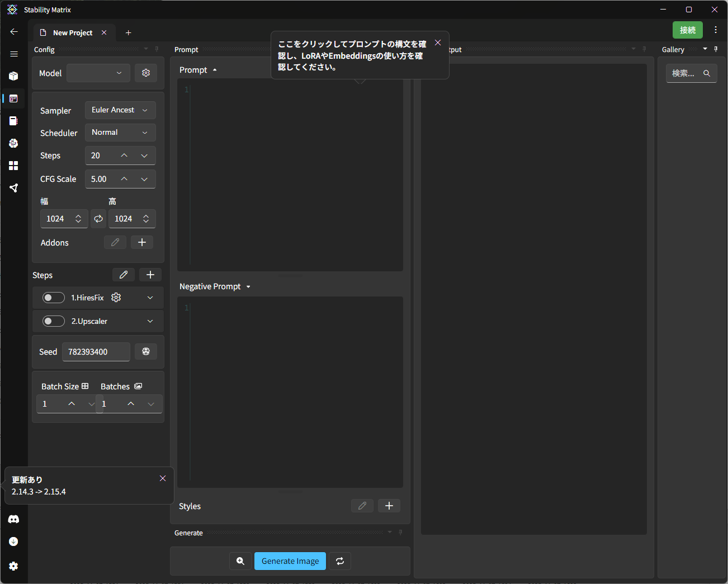Click the magnifier icon beside Generate Image
Viewport: 728px width, 584px height.
pos(240,561)
